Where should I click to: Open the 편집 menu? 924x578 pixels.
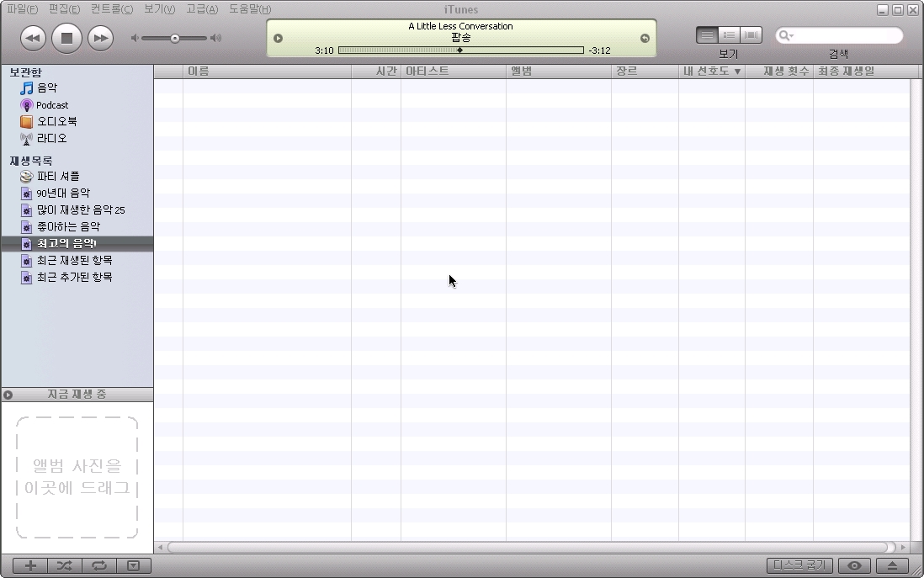coord(64,9)
